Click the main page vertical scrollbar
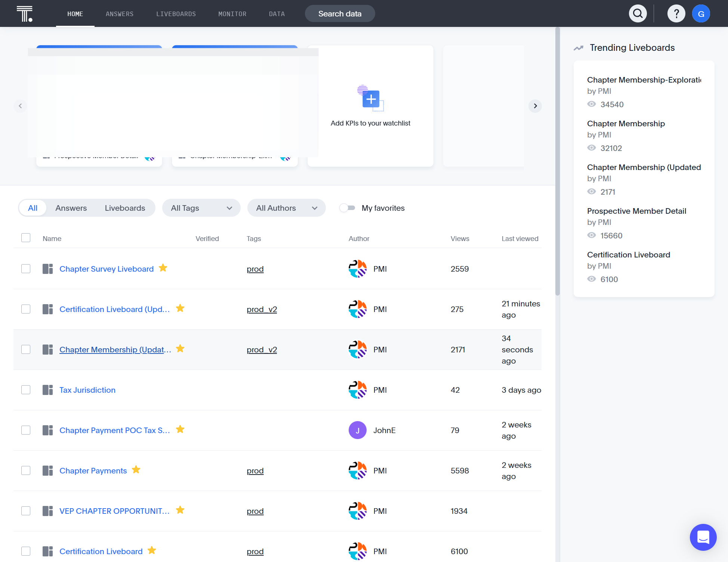 click(558, 161)
